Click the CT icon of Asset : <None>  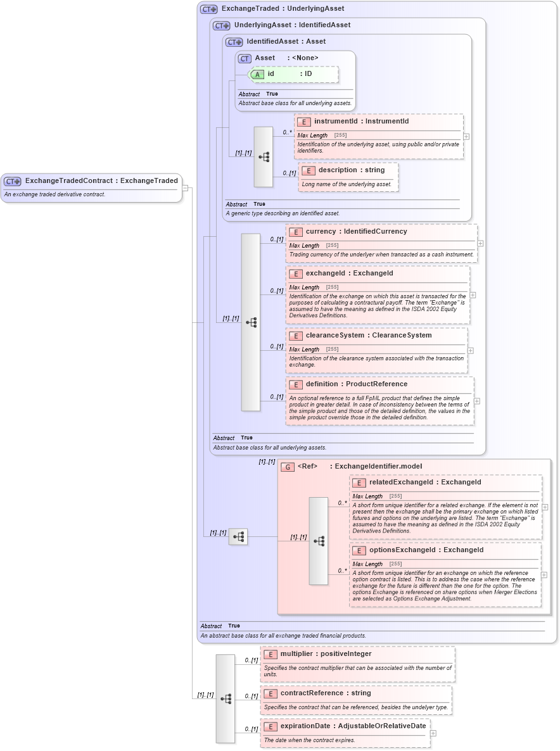pos(245,58)
